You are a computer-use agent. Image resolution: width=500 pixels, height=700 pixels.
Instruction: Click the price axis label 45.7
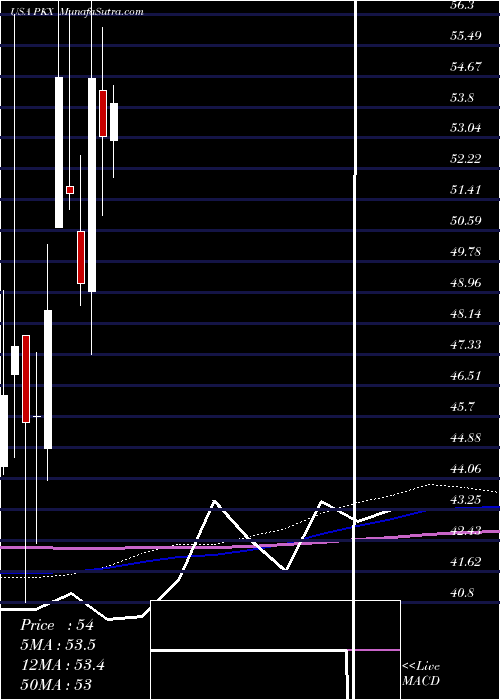pos(462,407)
